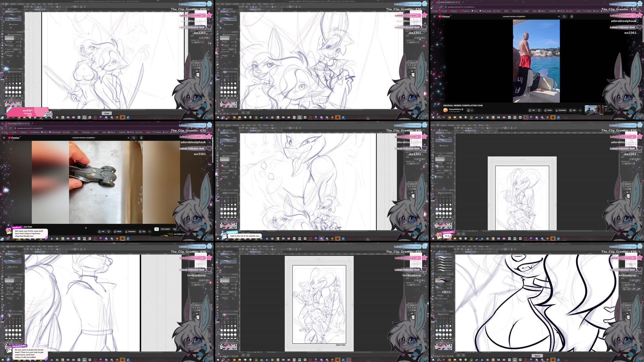The width and height of the screenshot is (644, 362).
Task: Expand the notification bell dropdown arrow
Action: pos(471,110)
